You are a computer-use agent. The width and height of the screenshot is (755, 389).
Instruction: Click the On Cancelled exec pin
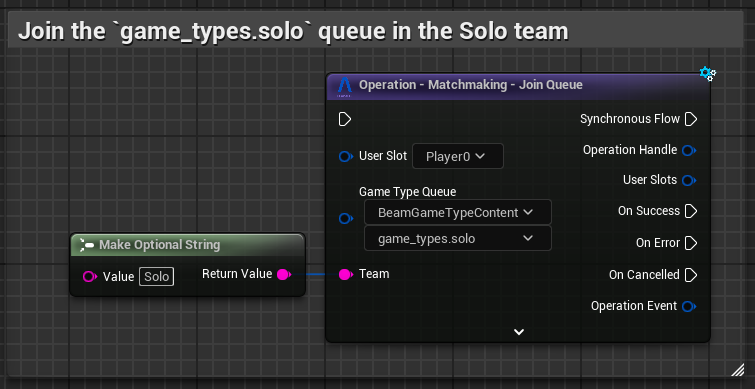click(x=691, y=275)
